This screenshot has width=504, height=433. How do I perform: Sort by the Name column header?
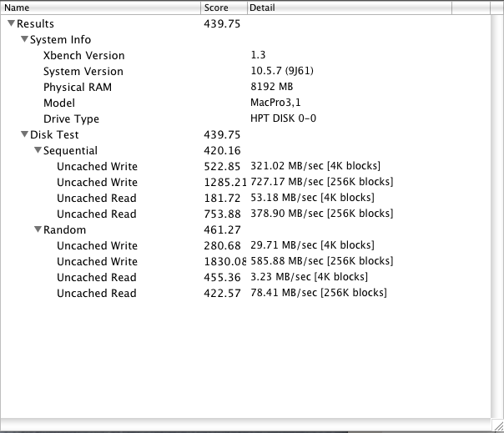coord(101,8)
